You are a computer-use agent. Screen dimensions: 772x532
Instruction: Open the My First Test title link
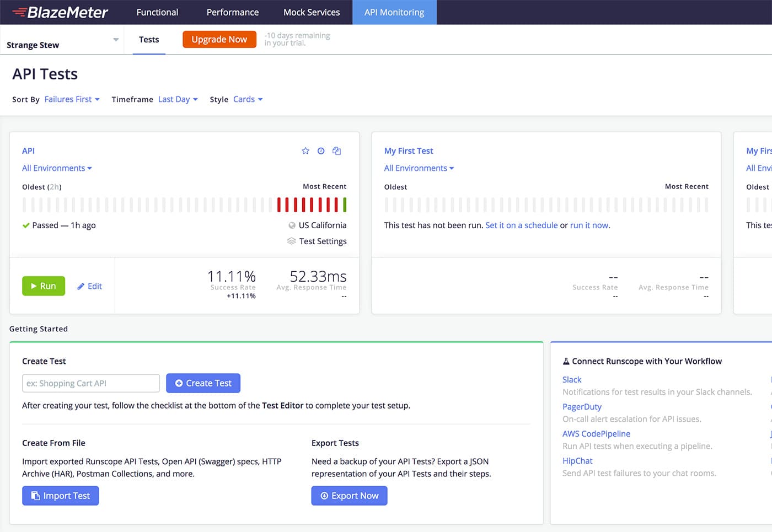coord(409,151)
